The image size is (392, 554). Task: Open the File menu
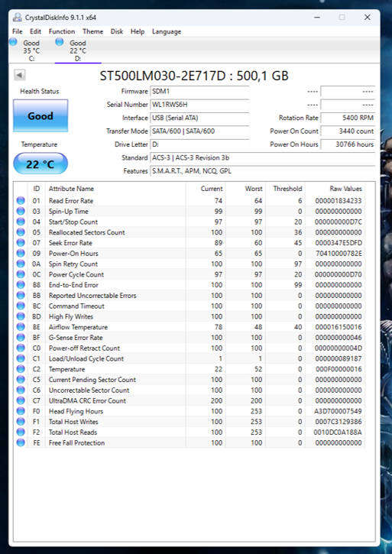click(x=17, y=31)
